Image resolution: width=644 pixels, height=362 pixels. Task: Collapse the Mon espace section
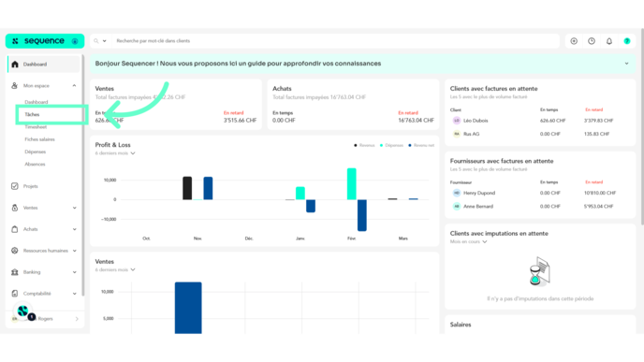[x=74, y=86]
